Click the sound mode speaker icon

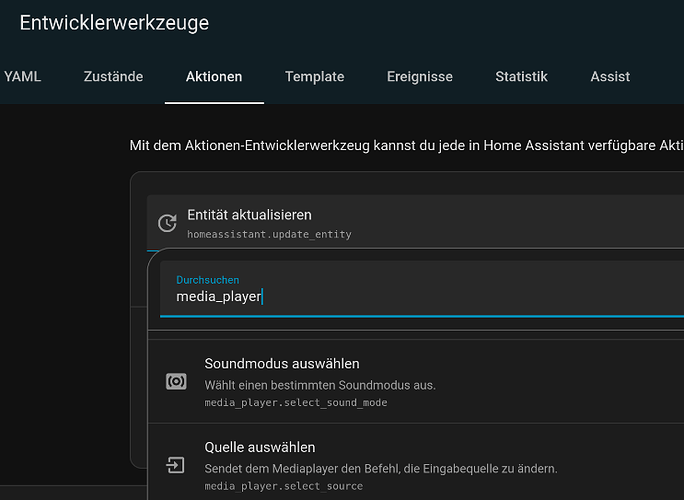point(176,381)
